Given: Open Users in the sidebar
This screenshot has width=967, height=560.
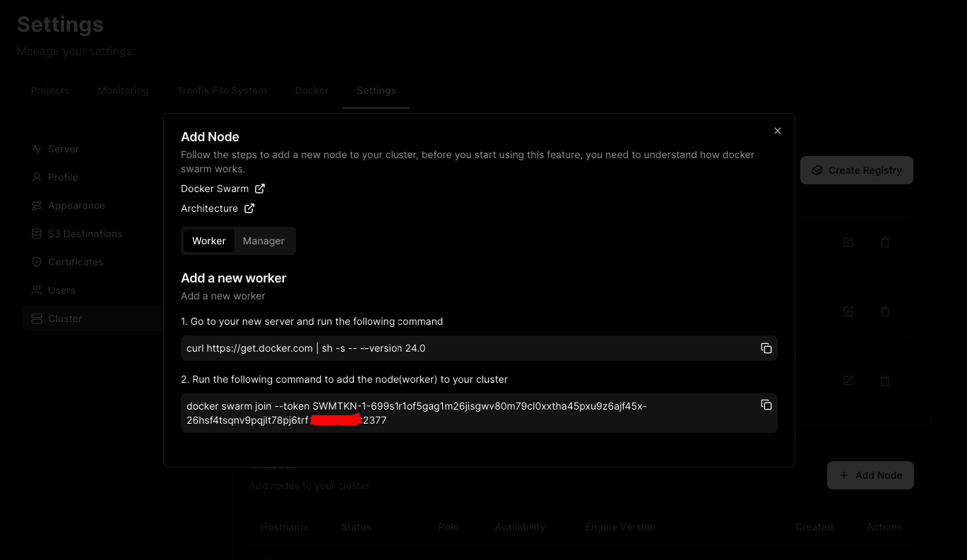Looking at the screenshot, I should click(x=93, y=290).
